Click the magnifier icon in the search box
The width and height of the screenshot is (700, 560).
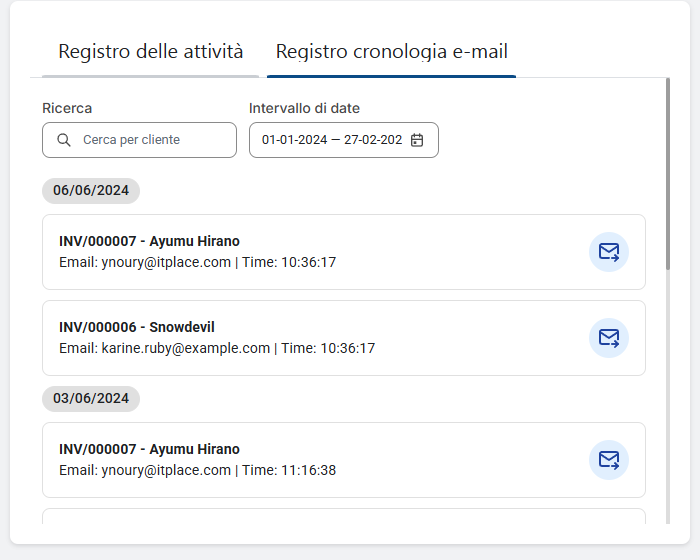coord(65,140)
